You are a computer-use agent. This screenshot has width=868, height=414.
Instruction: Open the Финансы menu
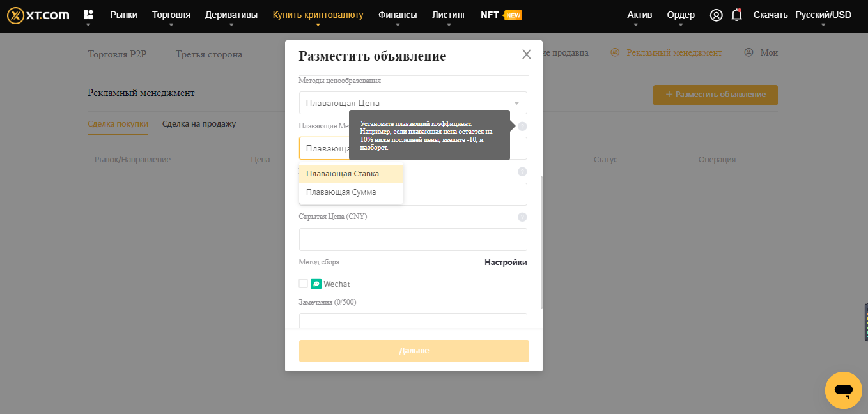point(398,15)
